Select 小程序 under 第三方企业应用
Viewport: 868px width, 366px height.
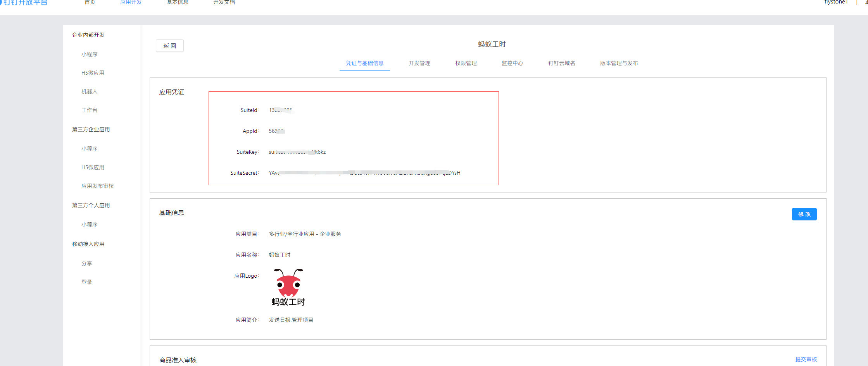(90, 149)
